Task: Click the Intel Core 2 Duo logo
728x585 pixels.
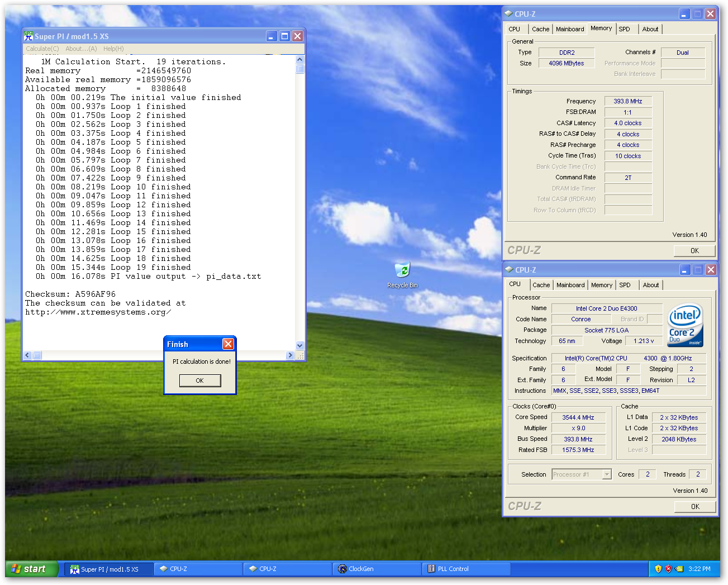Action: coord(686,325)
